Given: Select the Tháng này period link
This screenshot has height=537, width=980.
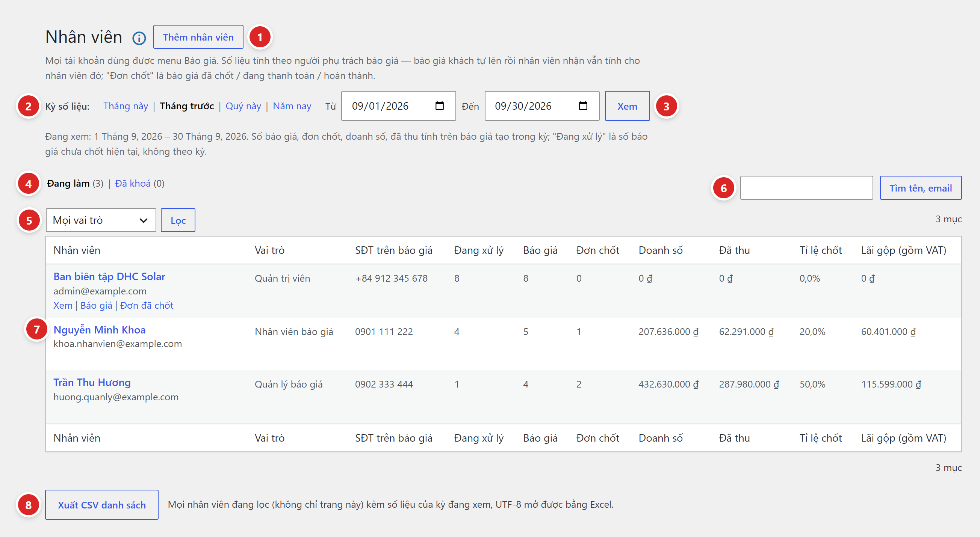Looking at the screenshot, I should 126,106.
